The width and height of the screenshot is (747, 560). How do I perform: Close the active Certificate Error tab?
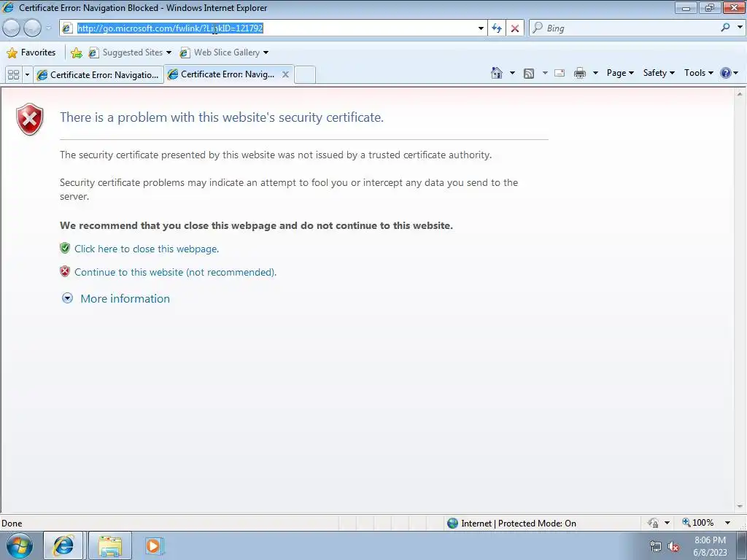coord(285,74)
